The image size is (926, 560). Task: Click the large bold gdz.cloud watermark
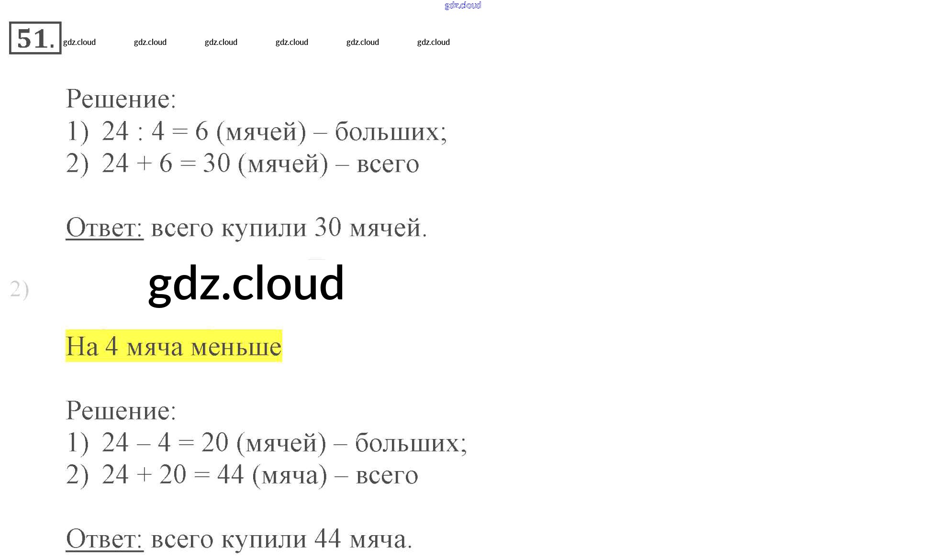point(246,284)
